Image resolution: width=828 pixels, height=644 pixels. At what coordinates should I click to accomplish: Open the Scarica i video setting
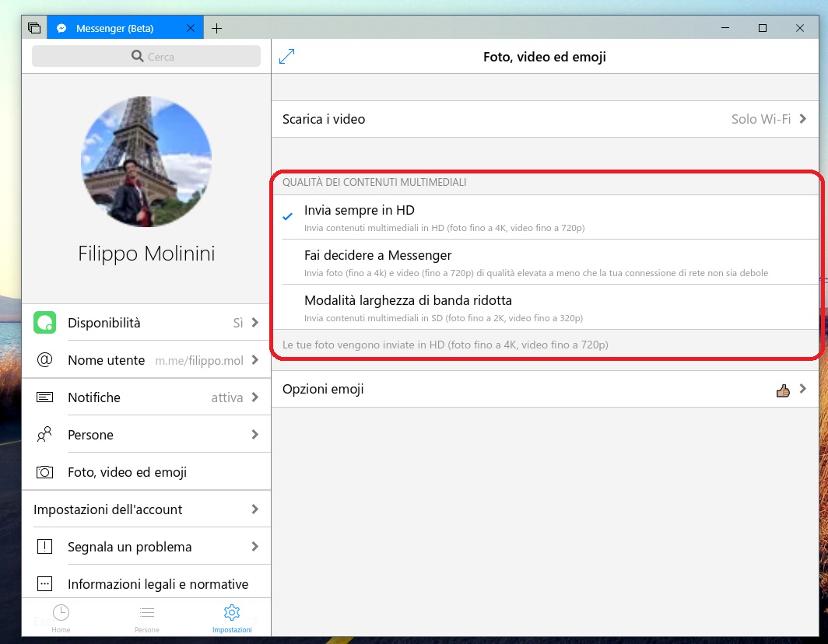[546, 119]
